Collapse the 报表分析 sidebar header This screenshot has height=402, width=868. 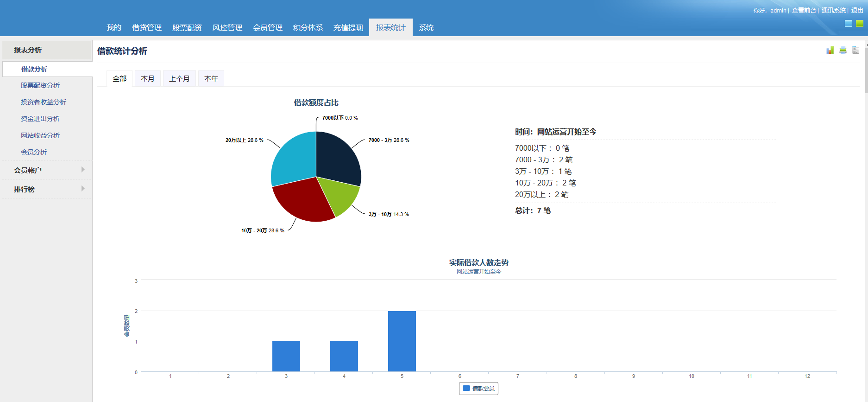coord(46,50)
